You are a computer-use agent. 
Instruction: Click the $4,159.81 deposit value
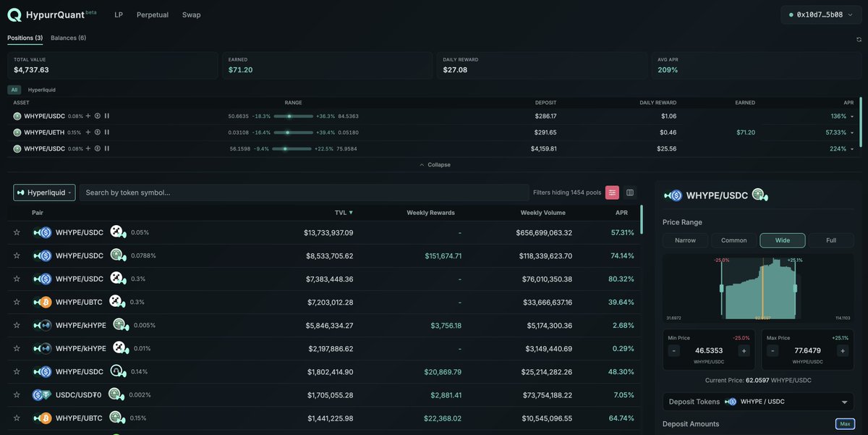tap(543, 148)
